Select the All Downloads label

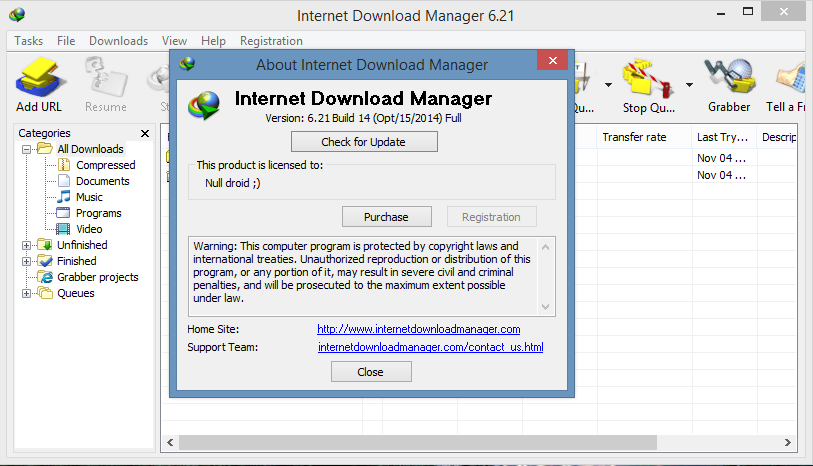tap(90, 149)
